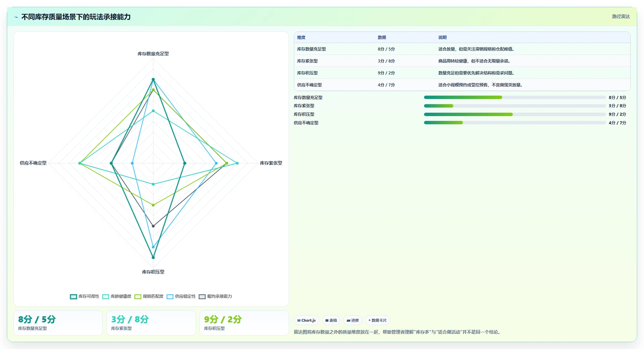Click the 数据 column header

point(382,38)
